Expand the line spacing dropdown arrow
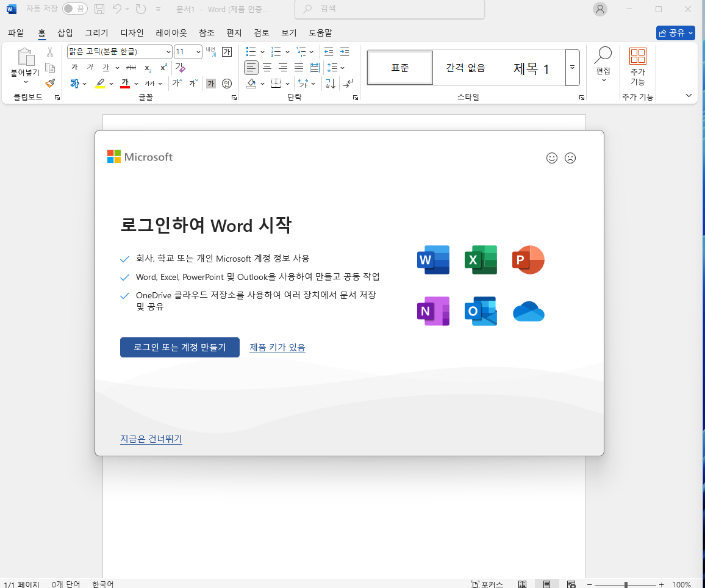Screen dimensions: 705x588 pyautogui.click(x=343, y=68)
